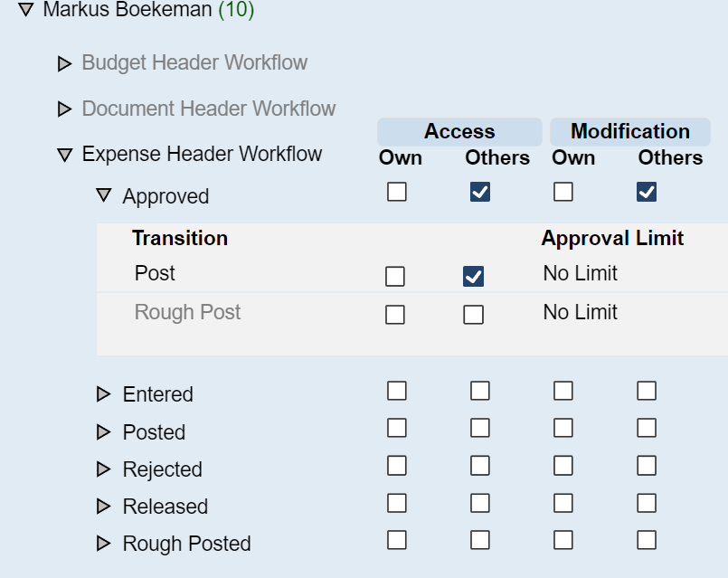Tick Rejected Modification Others checkbox

click(x=647, y=466)
